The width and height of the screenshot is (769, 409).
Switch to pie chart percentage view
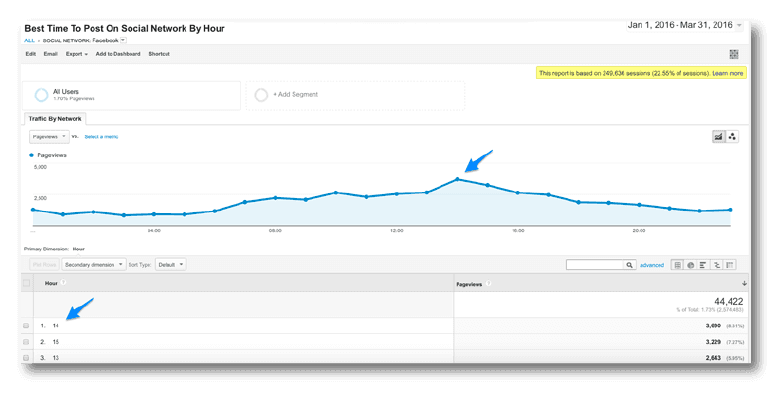[691, 265]
